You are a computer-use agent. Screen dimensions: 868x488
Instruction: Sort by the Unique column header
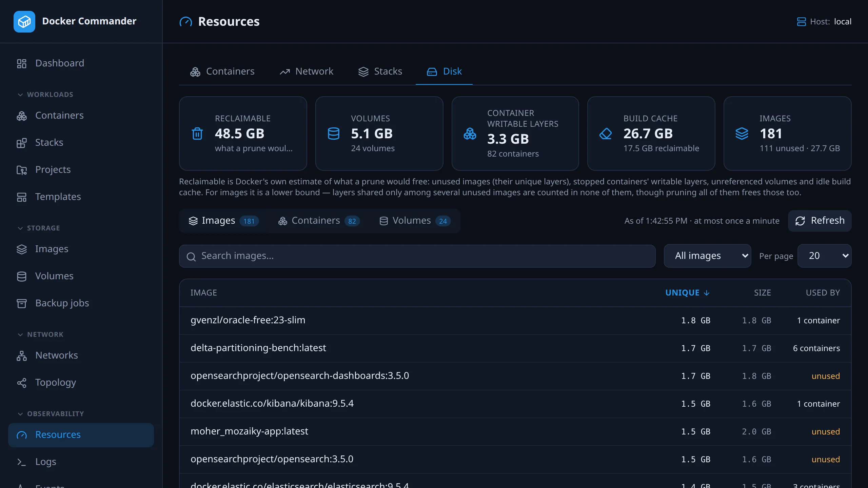(x=687, y=293)
